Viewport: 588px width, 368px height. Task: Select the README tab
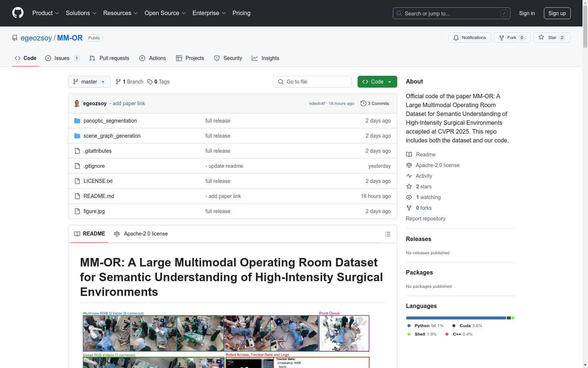coord(90,234)
